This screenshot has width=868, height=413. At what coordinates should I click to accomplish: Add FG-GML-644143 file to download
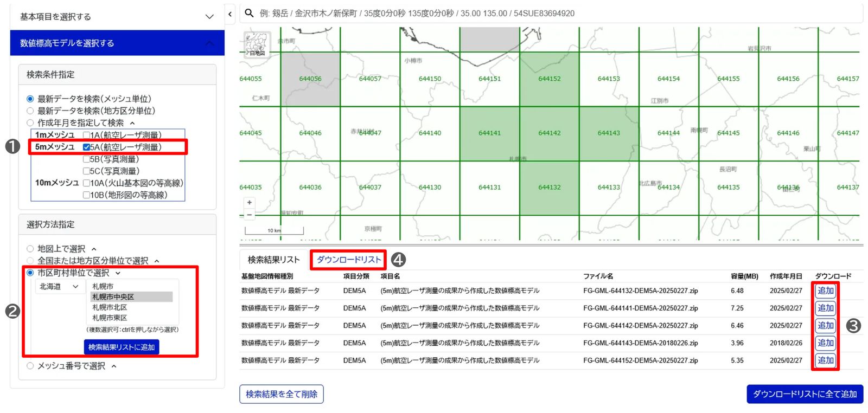click(825, 343)
